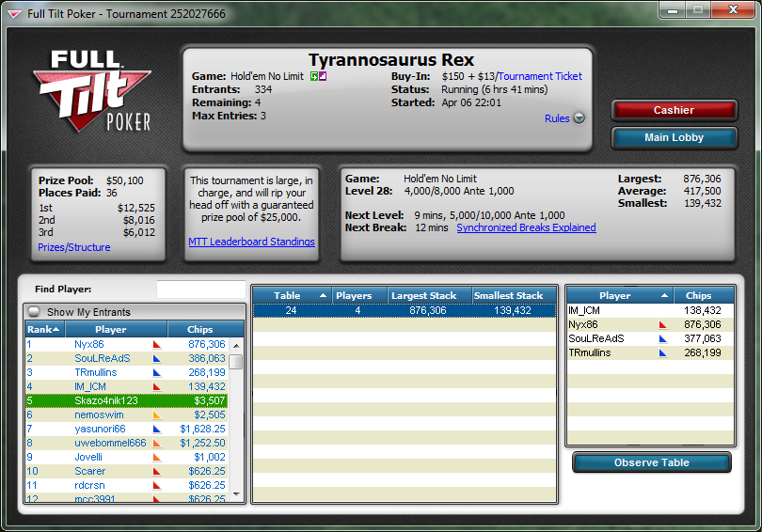Viewport: 762px width, 532px height.
Task: Click the orange flag icon beside Jovelli
Action: coord(157,457)
